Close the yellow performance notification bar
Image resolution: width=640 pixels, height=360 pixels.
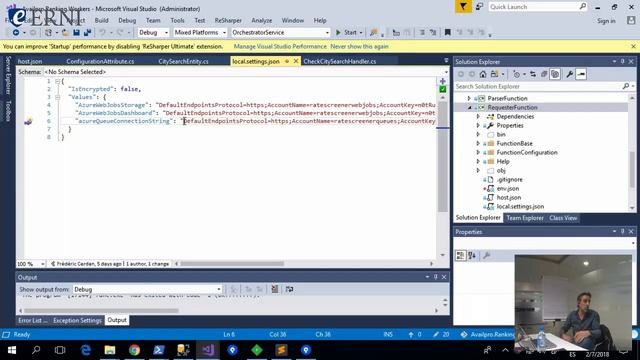pos(633,47)
